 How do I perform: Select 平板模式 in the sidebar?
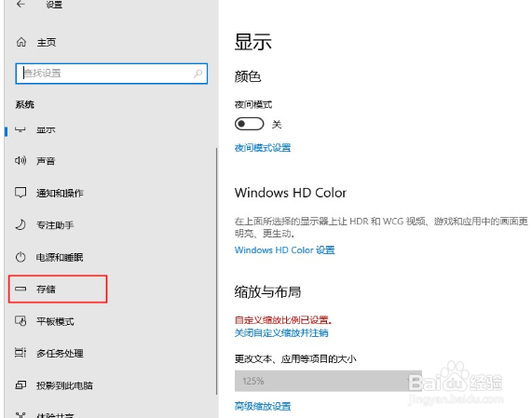point(55,321)
